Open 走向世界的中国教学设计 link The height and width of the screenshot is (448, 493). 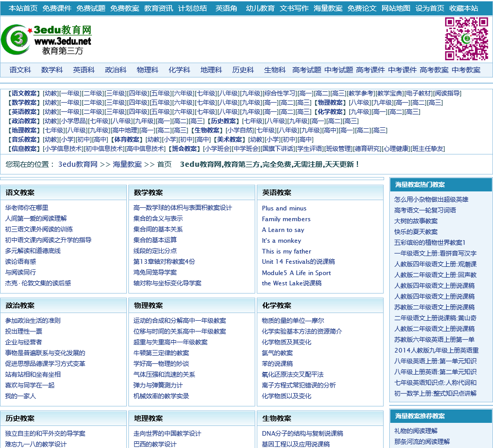point(167,434)
